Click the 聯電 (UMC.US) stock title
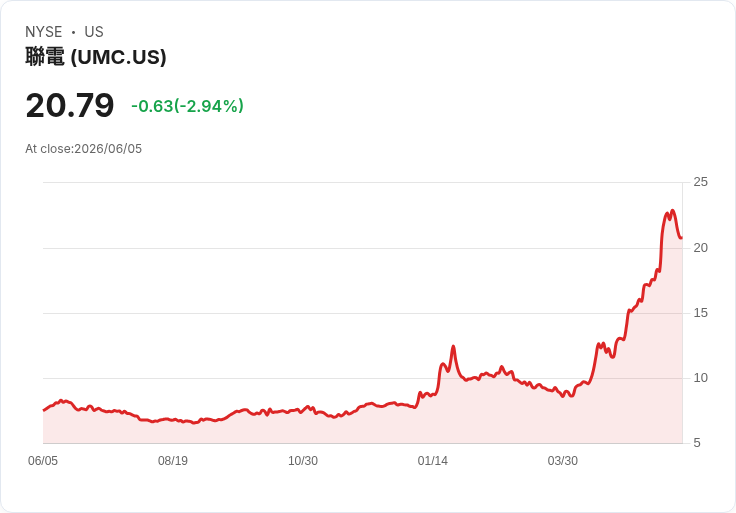The width and height of the screenshot is (736, 513). pyautogui.click(x=96, y=57)
